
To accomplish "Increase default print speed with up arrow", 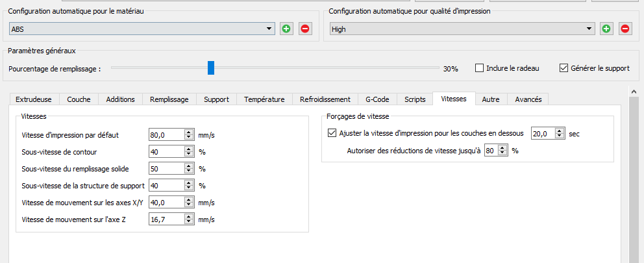I will [189, 132].
